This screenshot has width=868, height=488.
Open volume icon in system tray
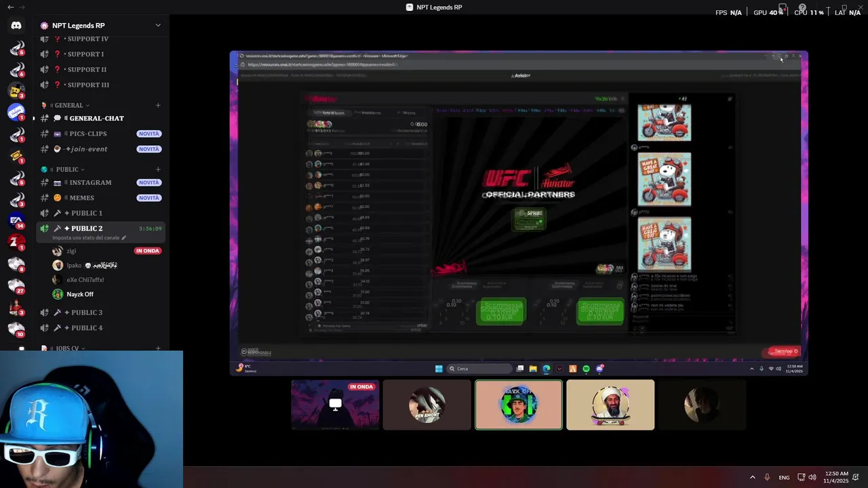[x=812, y=477]
